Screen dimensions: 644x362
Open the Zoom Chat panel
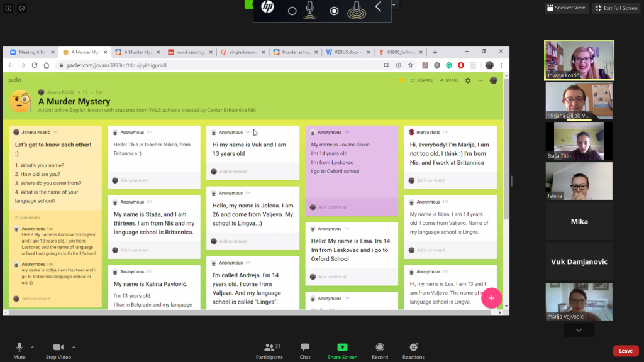[x=305, y=351]
